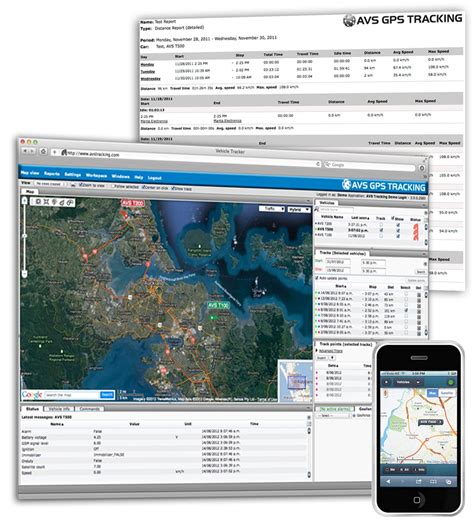Open the Settings menu
This screenshot has width=474, height=525.
click(x=73, y=174)
